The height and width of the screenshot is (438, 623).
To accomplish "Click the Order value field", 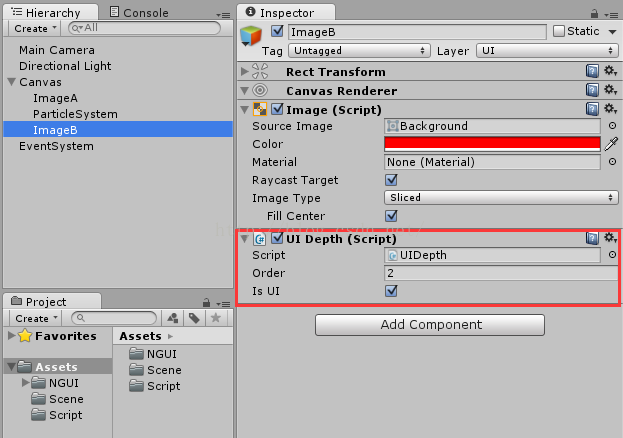I will click(x=501, y=273).
